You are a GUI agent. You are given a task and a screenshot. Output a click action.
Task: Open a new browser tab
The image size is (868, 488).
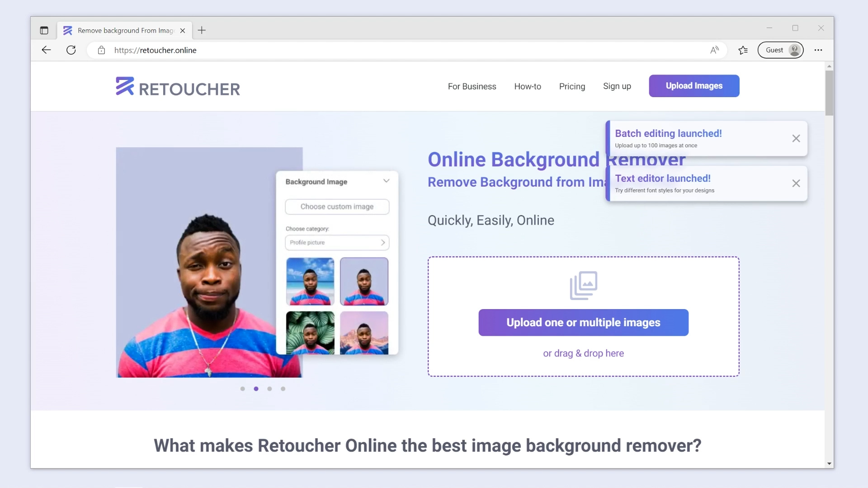click(202, 30)
